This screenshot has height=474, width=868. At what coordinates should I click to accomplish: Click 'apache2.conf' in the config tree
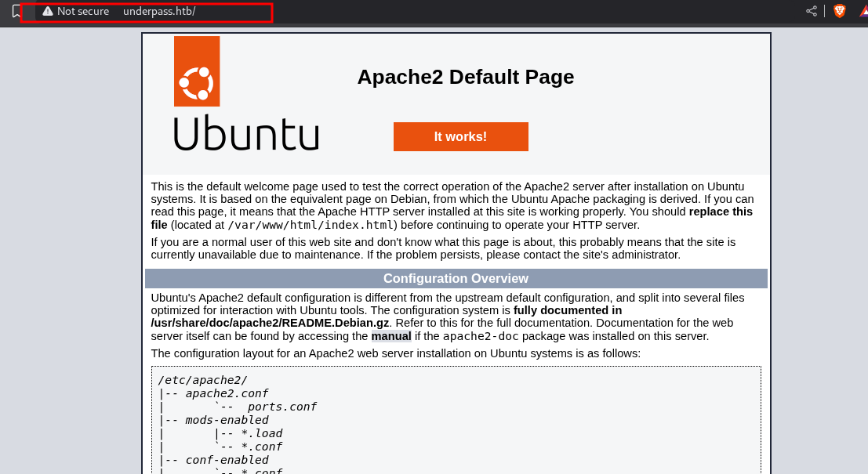pyautogui.click(x=227, y=394)
